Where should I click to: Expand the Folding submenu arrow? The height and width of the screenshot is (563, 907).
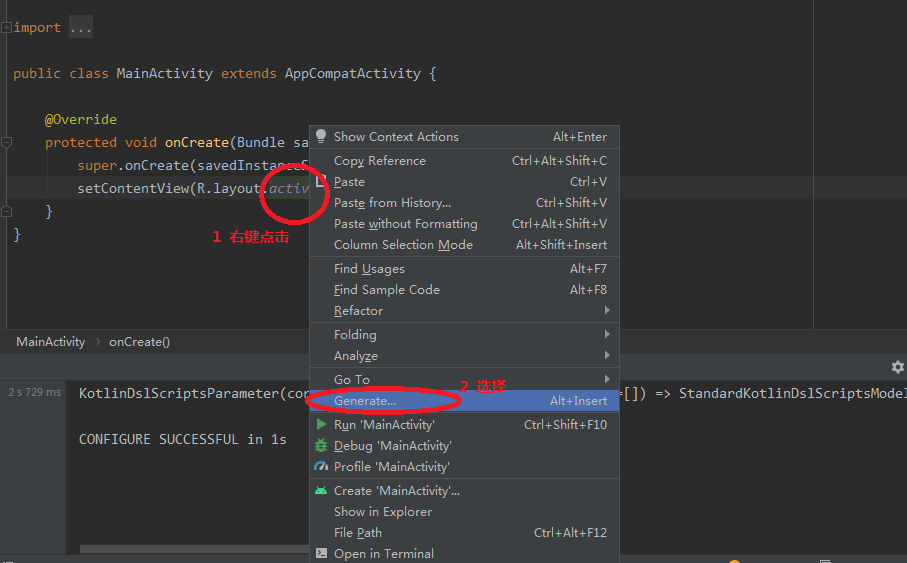click(607, 334)
